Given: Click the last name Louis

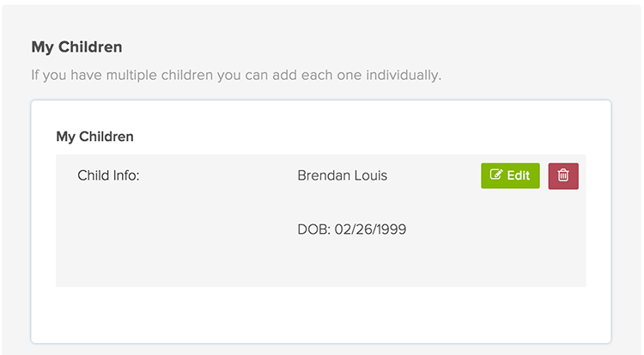Looking at the screenshot, I should [371, 175].
